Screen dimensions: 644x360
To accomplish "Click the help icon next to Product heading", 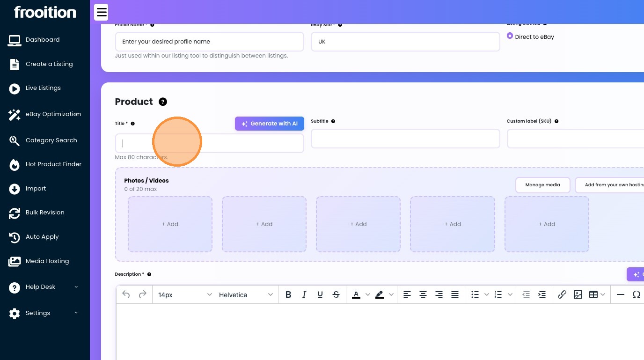I will [x=163, y=102].
